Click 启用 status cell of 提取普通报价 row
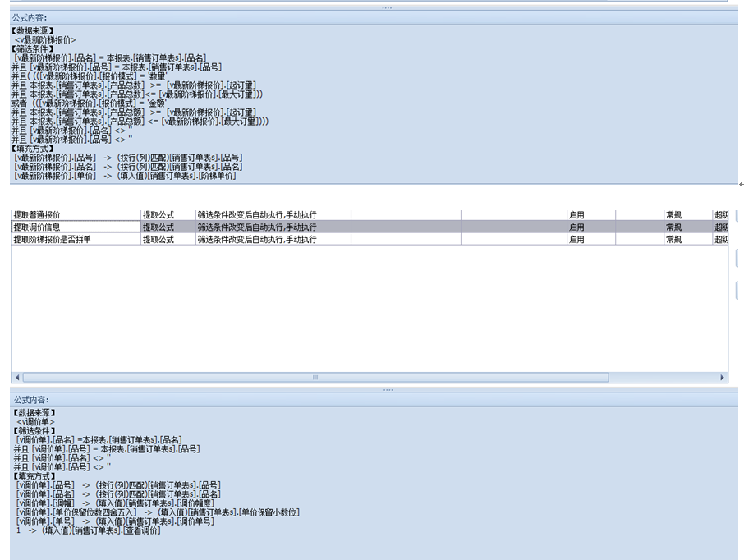Viewport: 744px width, 560px height. click(x=590, y=215)
